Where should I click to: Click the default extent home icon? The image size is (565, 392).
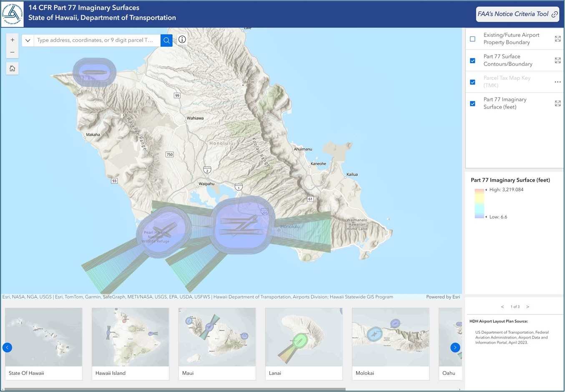pos(12,68)
